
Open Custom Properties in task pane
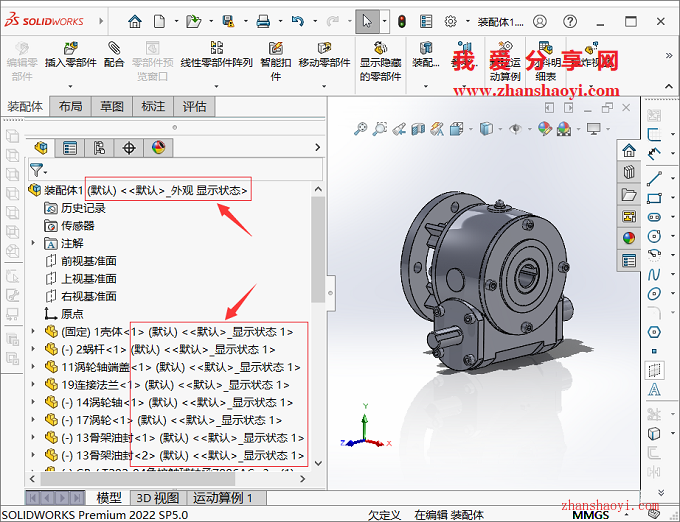click(629, 260)
